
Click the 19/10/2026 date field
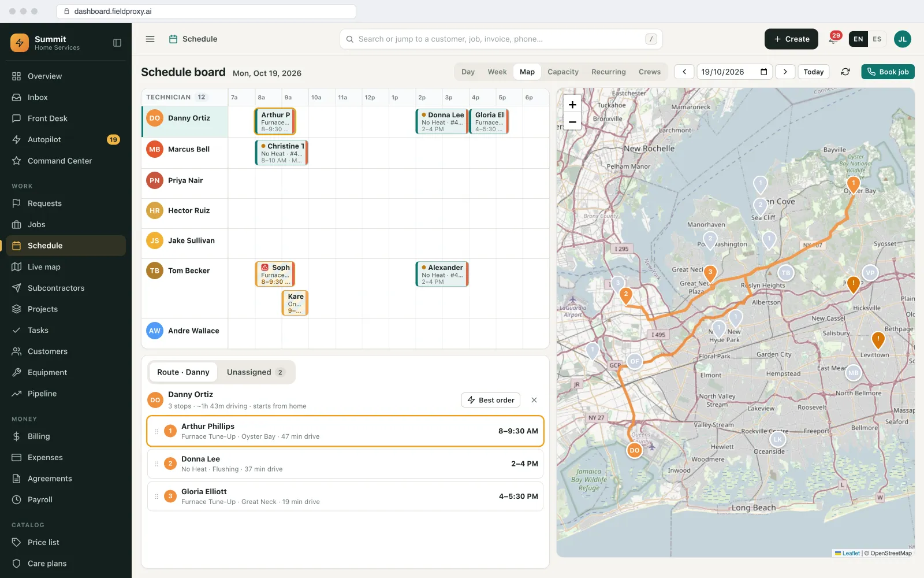pos(735,72)
